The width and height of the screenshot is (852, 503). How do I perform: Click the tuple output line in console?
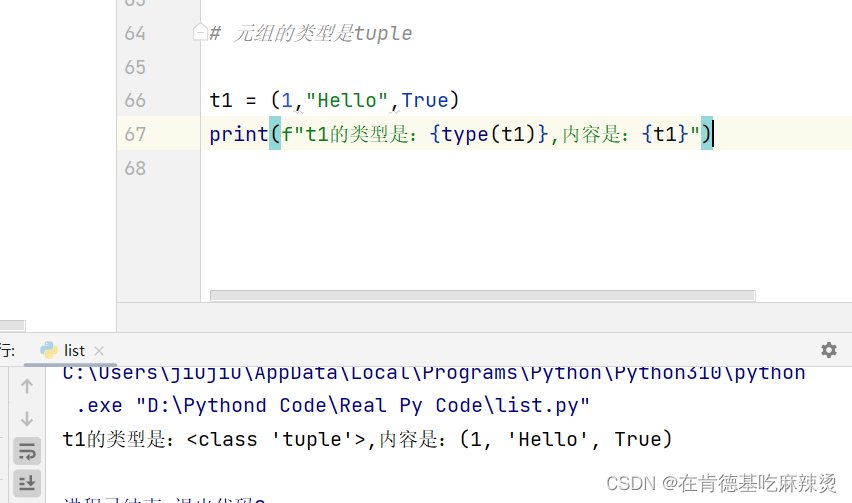click(x=368, y=439)
